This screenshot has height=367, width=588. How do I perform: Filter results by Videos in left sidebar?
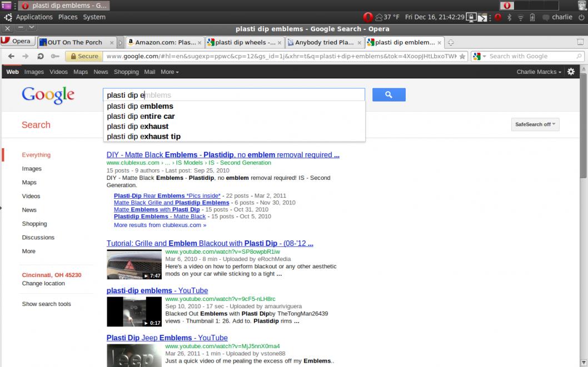[x=31, y=196]
